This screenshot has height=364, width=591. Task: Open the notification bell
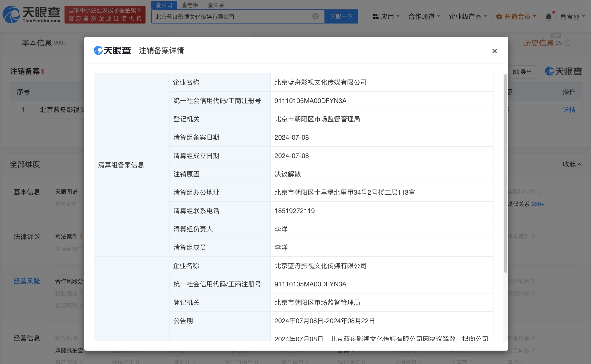pyautogui.click(x=549, y=16)
